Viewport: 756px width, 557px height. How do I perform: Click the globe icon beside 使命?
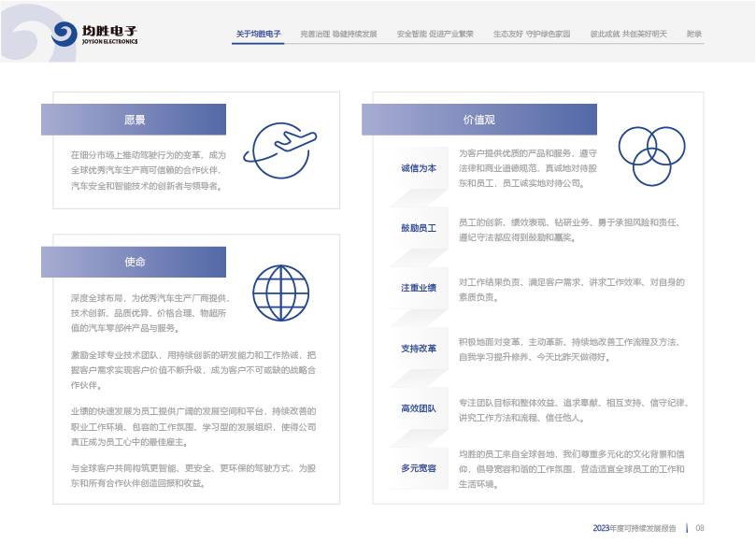click(280, 293)
